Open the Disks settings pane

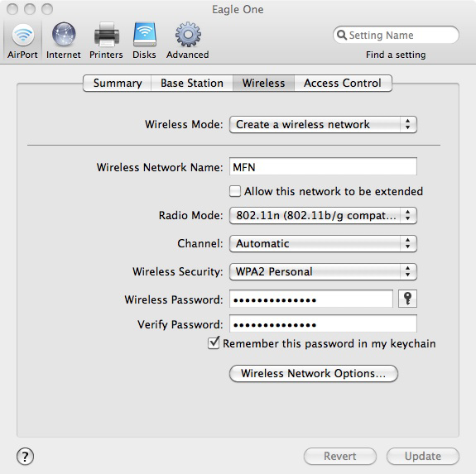tap(145, 41)
